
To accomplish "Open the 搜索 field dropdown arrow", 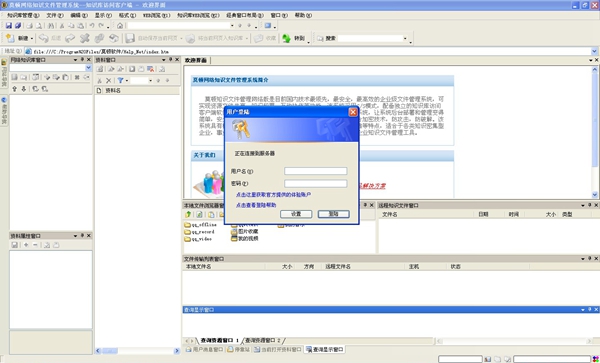I will (x=405, y=38).
